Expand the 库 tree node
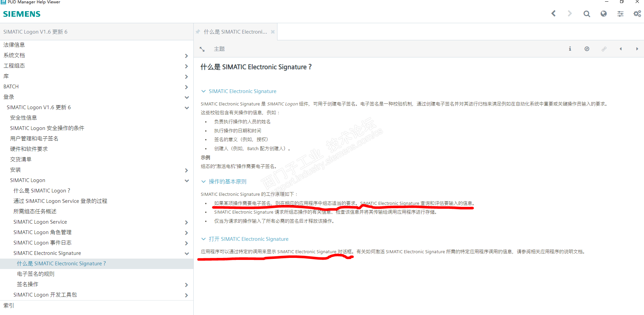Image resolution: width=644 pixels, height=315 pixels. point(186,77)
